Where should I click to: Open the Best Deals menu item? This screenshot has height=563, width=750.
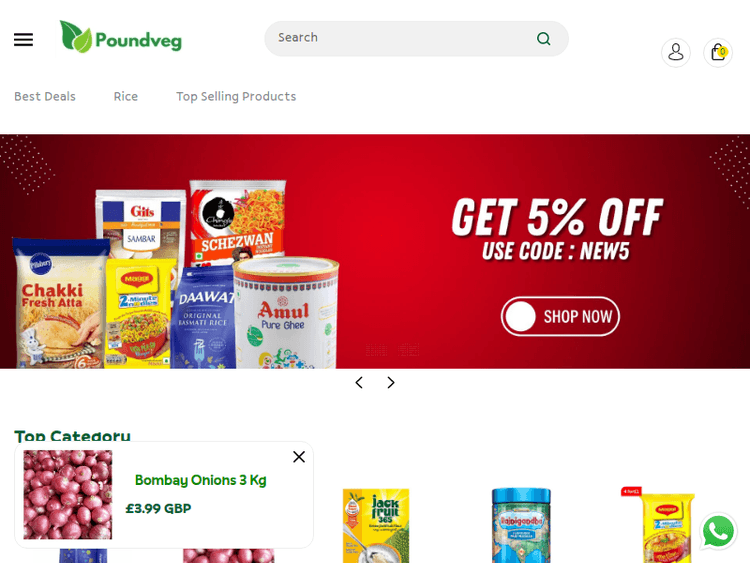point(45,97)
